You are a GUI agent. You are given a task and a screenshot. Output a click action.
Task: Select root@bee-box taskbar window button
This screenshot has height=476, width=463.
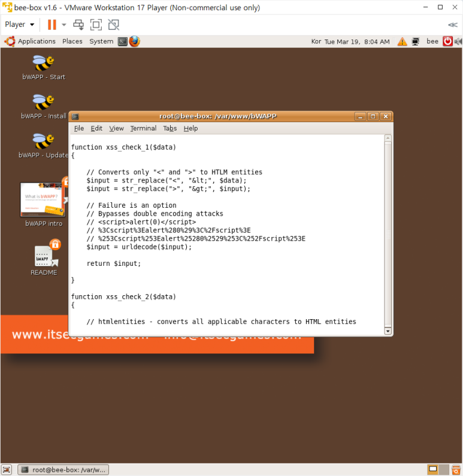pos(63,470)
